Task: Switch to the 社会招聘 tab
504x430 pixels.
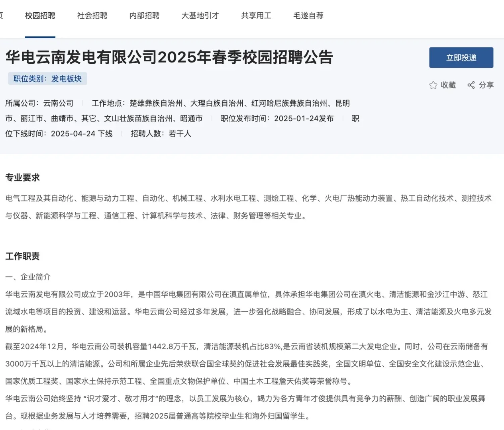Action: (x=91, y=16)
